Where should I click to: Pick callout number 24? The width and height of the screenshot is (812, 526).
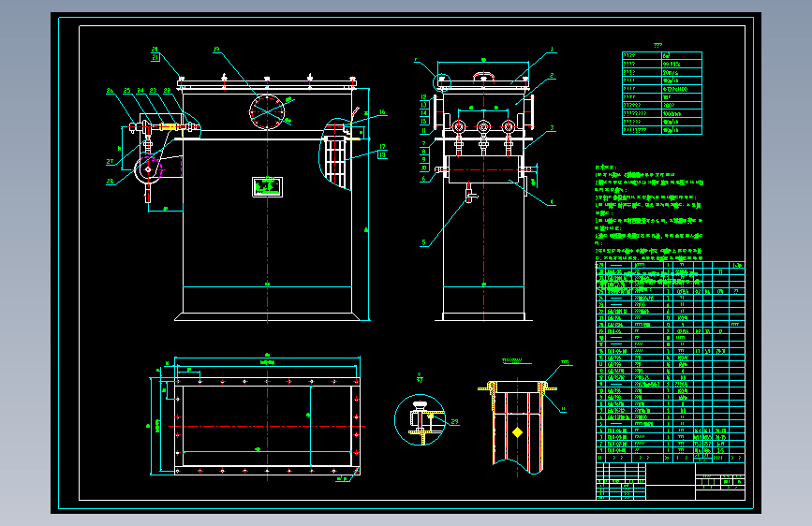pyautogui.click(x=140, y=91)
